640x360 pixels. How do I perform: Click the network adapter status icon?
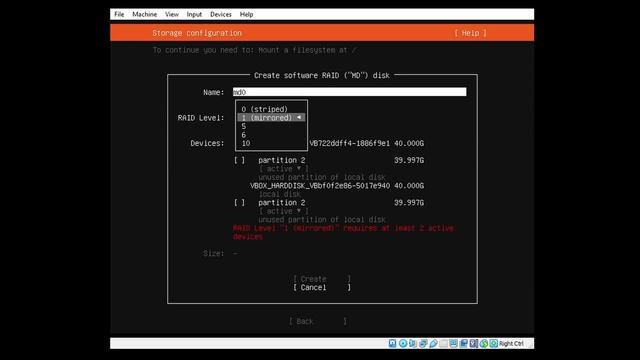tap(423, 343)
